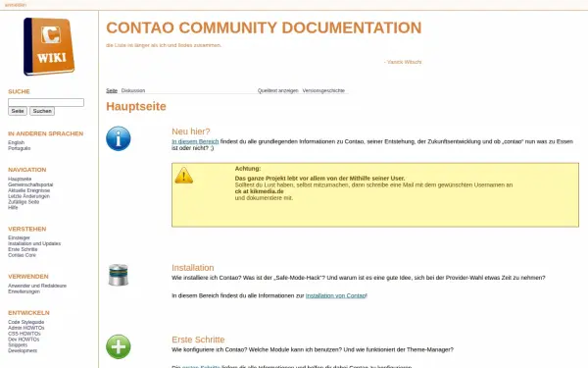The width and height of the screenshot is (588, 368).
Task: Click the yellow warning triangle icon
Action: coord(184,176)
